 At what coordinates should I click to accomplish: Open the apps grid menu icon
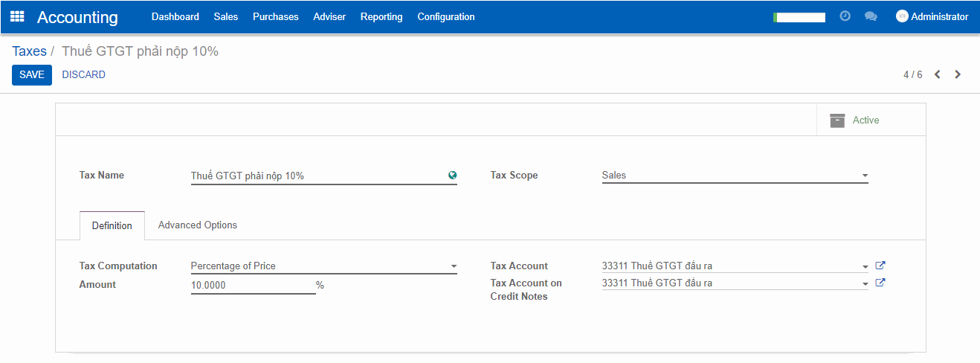17,16
